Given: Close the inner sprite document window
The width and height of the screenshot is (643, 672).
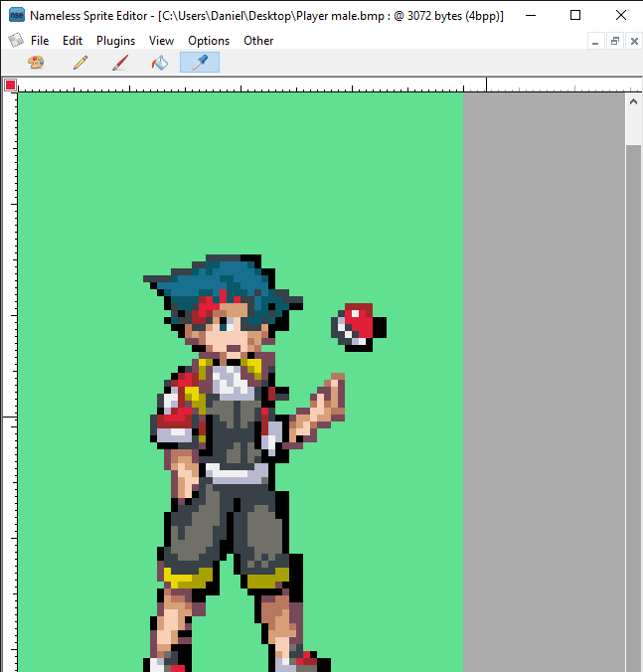Looking at the screenshot, I should tap(634, 42).
